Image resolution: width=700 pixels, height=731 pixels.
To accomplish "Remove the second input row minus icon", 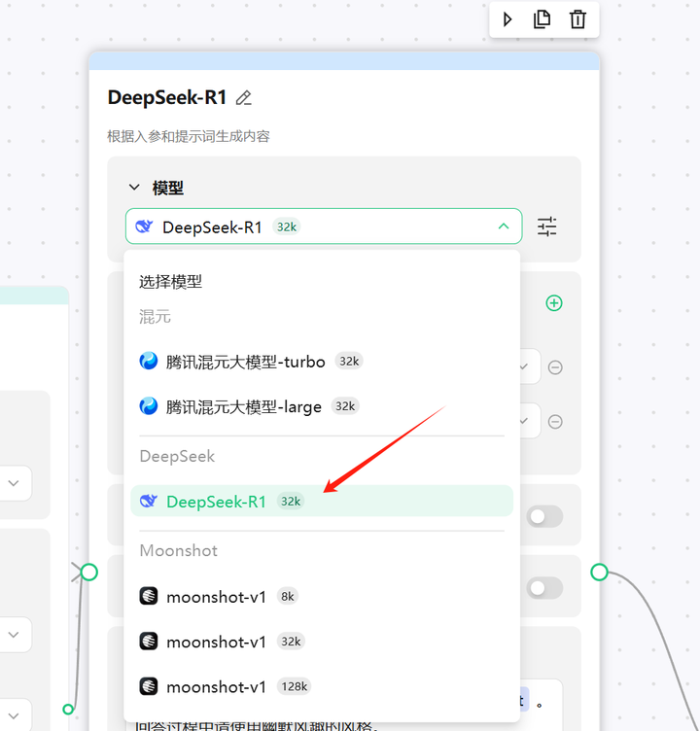I will pos(555,422).
